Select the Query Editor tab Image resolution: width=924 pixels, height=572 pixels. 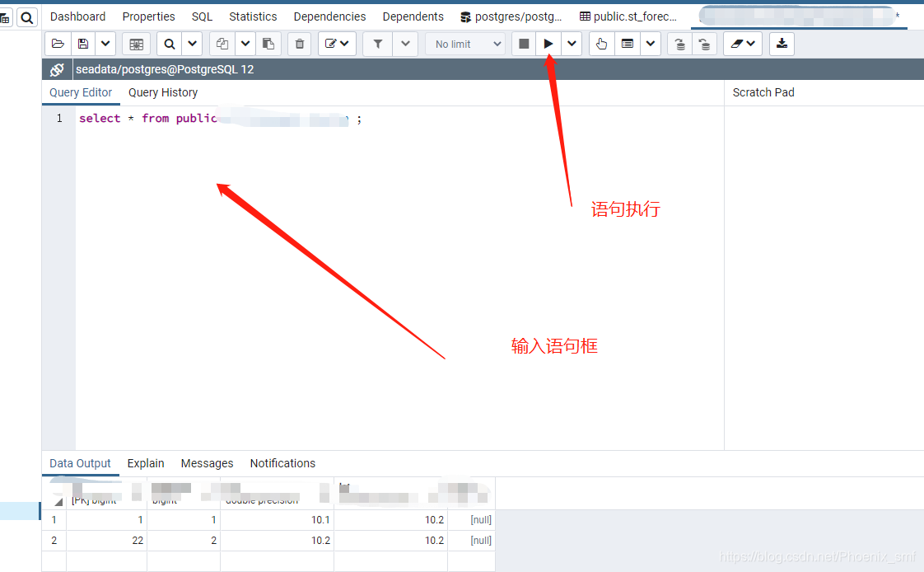tap(81, 92)
